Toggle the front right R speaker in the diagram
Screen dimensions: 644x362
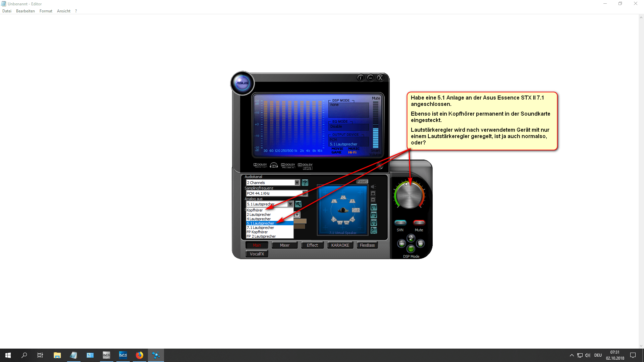(352, 201)
